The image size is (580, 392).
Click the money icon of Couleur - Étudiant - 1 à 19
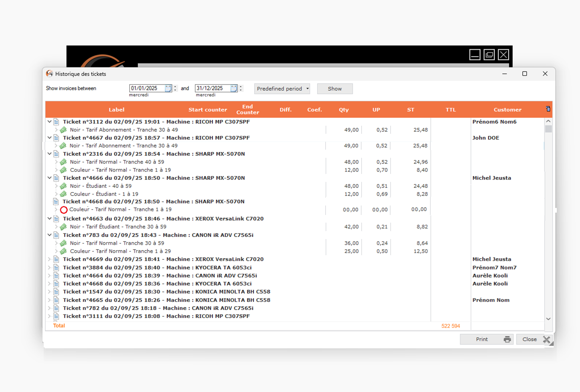pos(63,194)
